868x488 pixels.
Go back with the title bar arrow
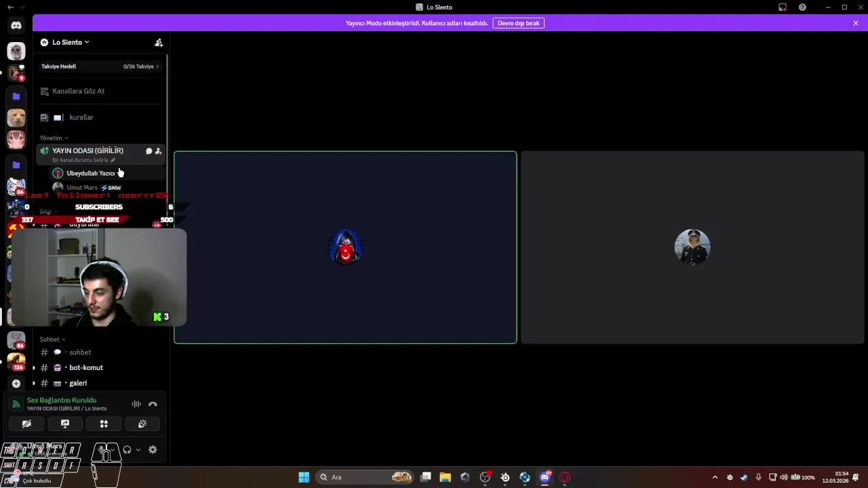pos(10,7)
